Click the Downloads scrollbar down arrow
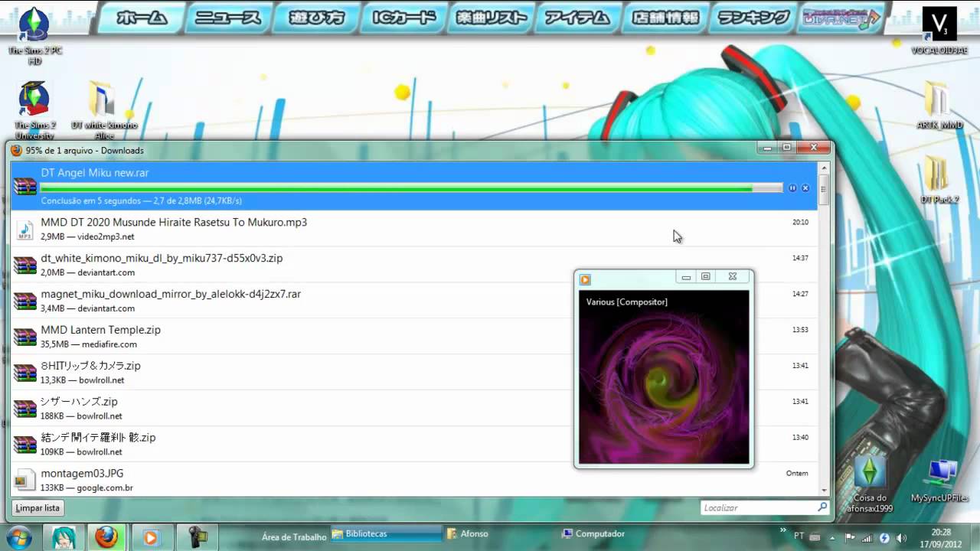980x551 pixels. (824, 491)
